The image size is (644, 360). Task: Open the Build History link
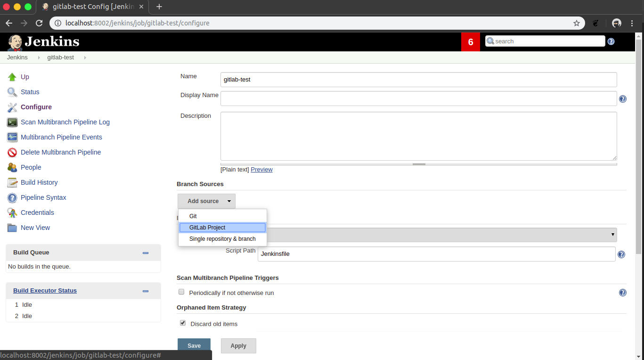point(39,182)
